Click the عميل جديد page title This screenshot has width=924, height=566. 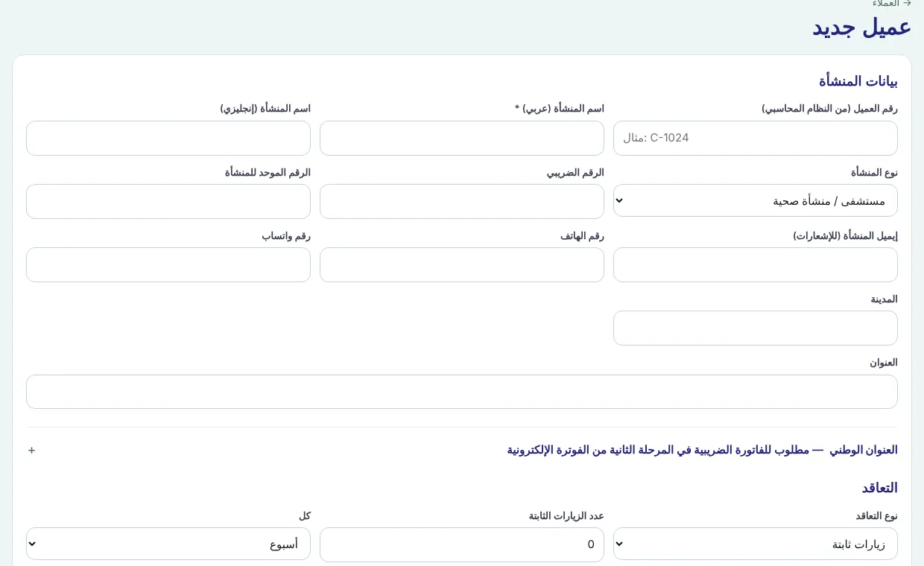(861, 27)
